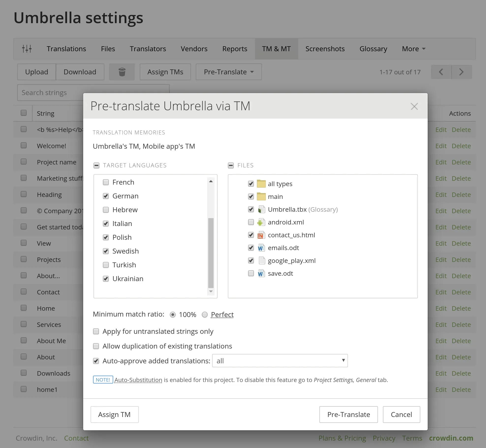Viewport: 486px width, 448px height.
Task: Uncheck the German language checkbox
Action: tap(106, 196)
